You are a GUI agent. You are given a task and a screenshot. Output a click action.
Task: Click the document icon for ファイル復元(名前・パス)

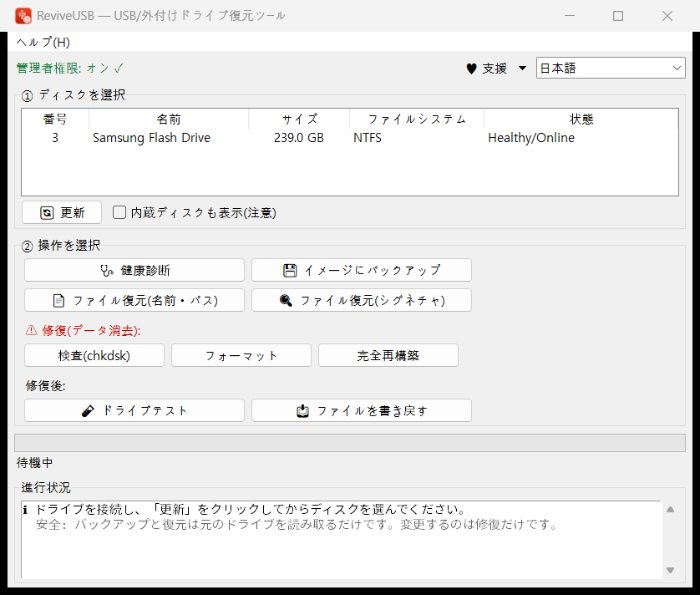pos(58,301)
